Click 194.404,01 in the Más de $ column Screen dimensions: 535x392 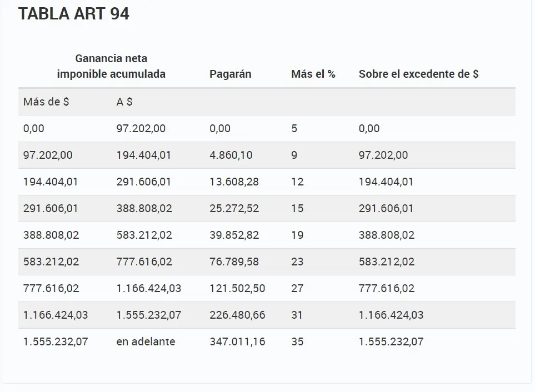coord(51,182)
